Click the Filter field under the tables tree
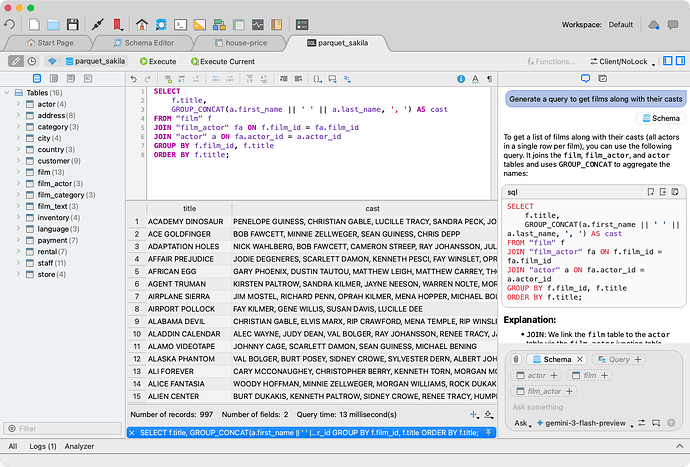The height and width of the screenshot is (467, 690). coord(62,428)
